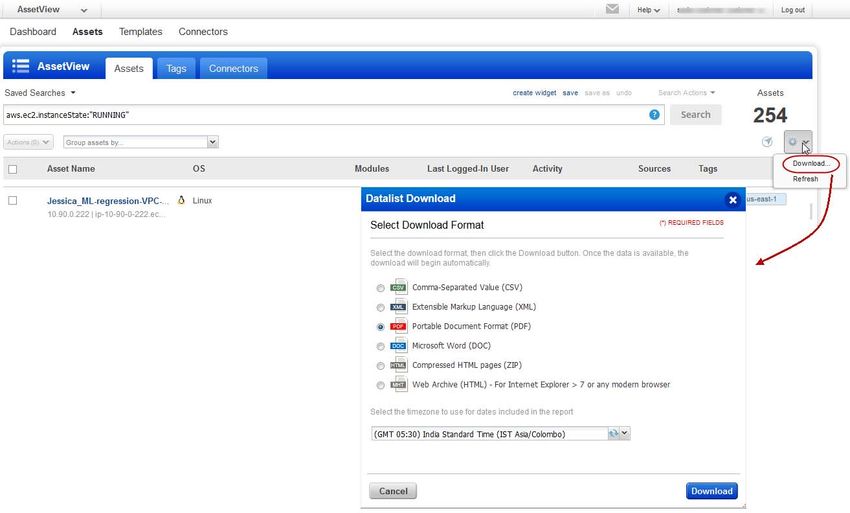Click the Asset Name column header
Viewport: 850px width, 513px height.
click(x=71, y=169)
